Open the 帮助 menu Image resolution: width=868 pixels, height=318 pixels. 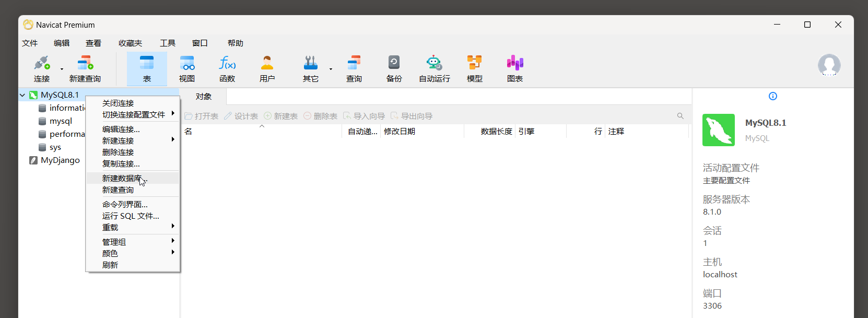click(236, 43)
